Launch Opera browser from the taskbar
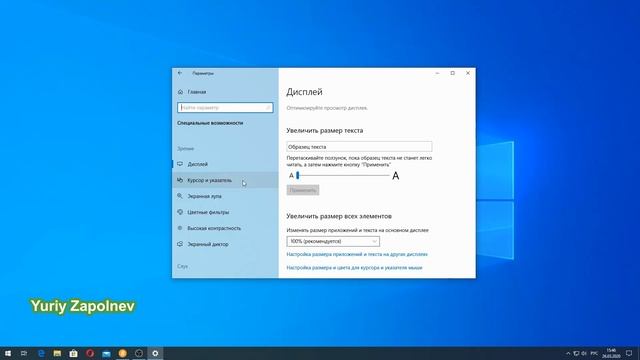This screenshot has height=360, width=640. 90,353
